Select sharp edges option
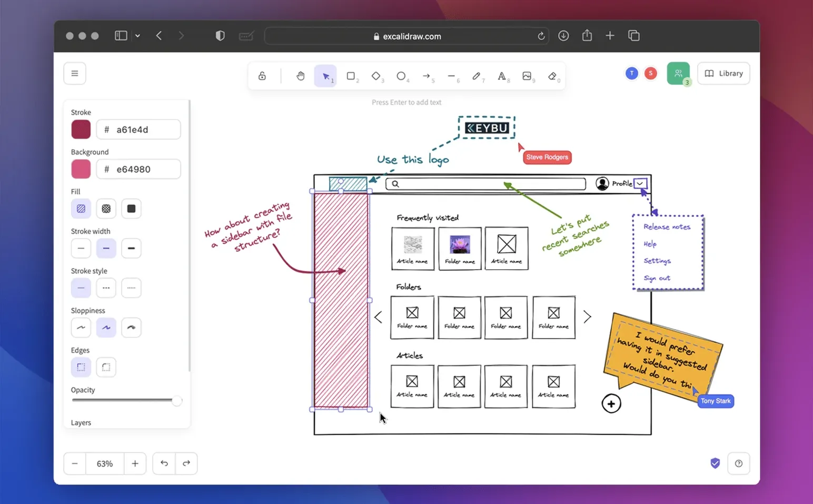The image size is (813, 504). coord(81,367)
